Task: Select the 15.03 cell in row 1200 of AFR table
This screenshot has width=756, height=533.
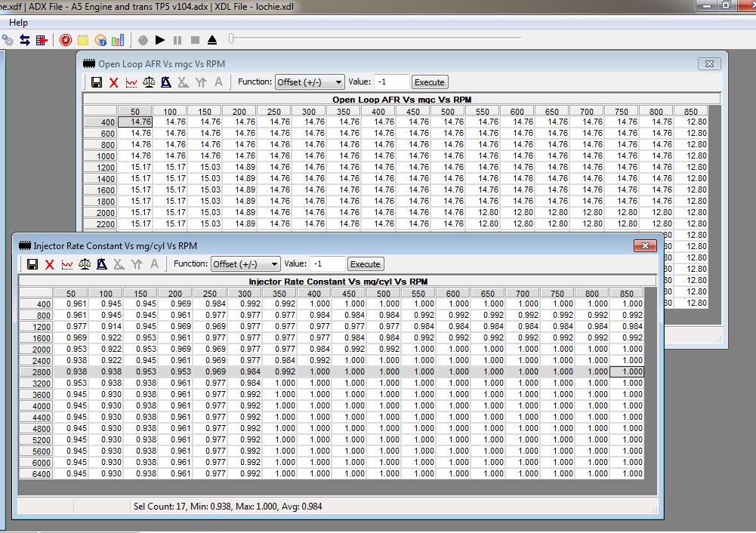Action: tap(205, 168)
